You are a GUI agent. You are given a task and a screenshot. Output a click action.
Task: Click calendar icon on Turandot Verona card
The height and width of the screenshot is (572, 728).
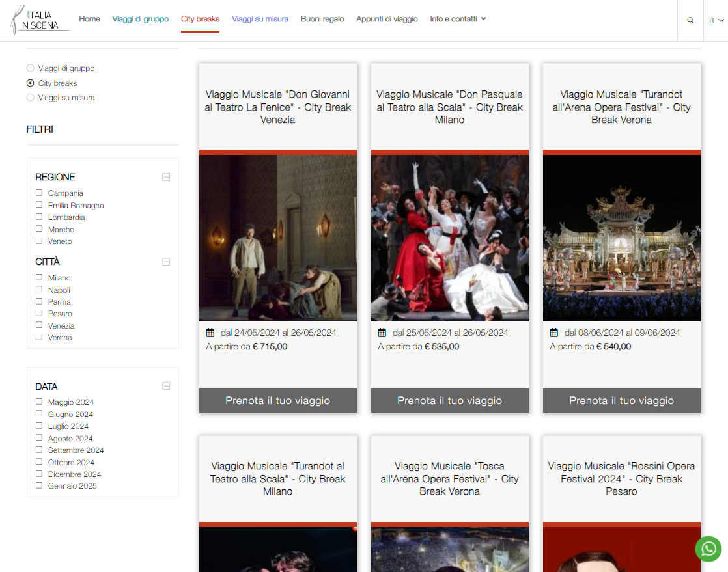click(x=553, y=333)
